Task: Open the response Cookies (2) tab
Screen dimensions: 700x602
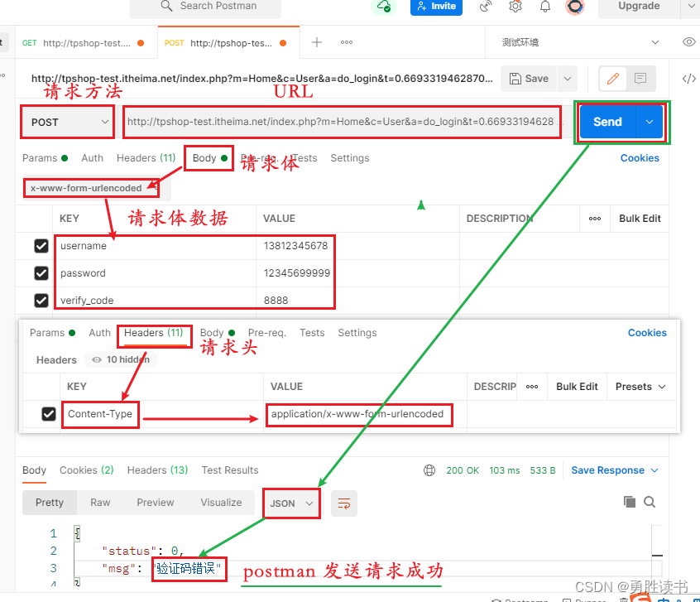Action: [x=87, y=470]
